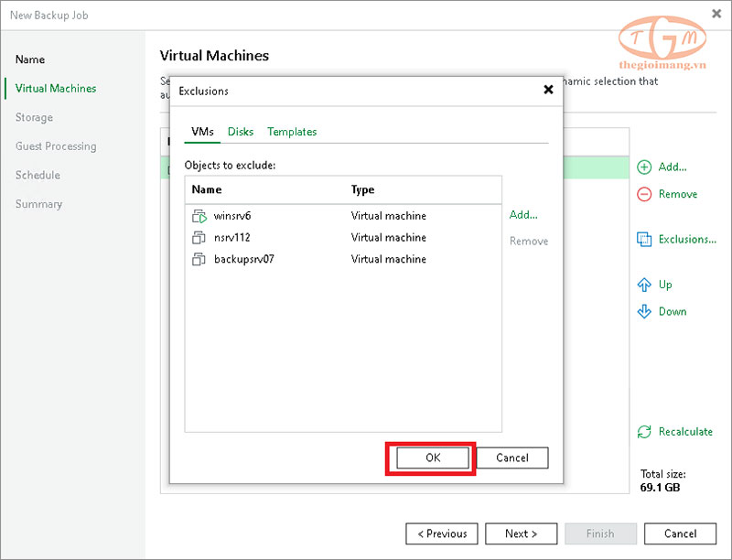Click the backupsrv07 virtual machine icon
The image size is (732, 560).
pos(199,259)
